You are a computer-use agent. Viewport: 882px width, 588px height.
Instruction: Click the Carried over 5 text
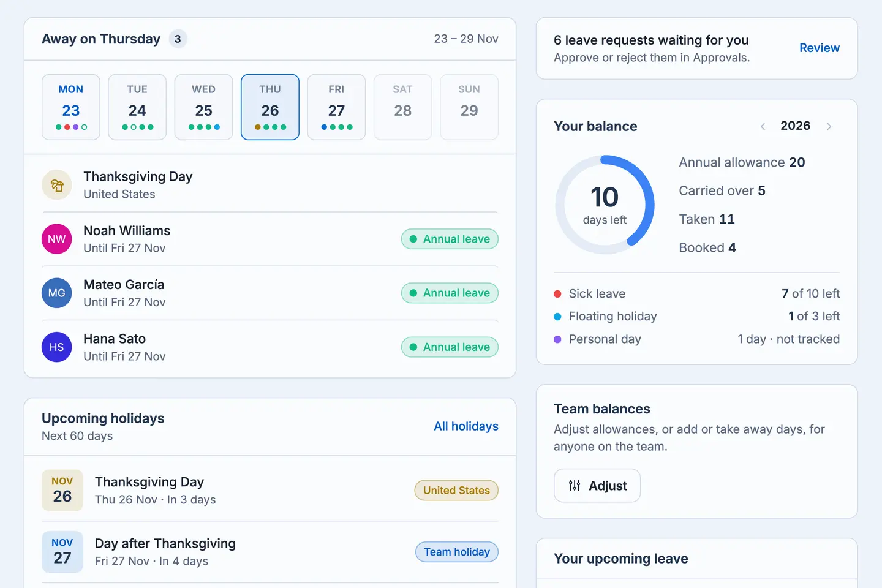[x=722, y=190]
